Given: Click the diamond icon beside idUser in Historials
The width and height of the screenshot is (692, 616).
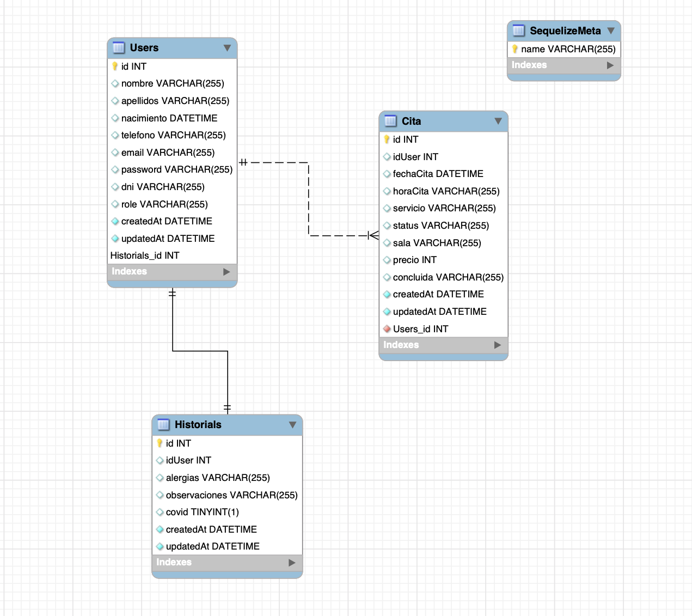Looking at the screenshot, I should (160, 460).
